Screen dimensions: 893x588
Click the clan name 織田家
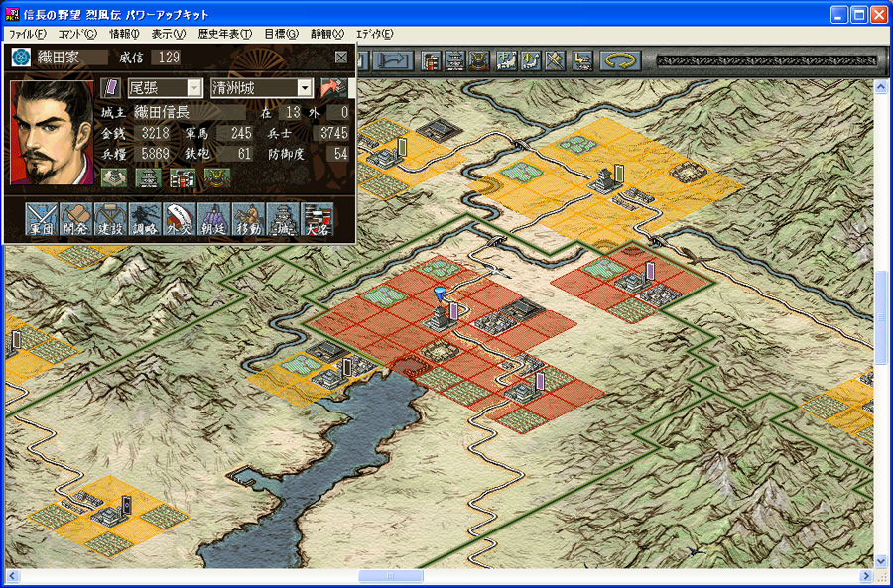click(x=59, y=57)
